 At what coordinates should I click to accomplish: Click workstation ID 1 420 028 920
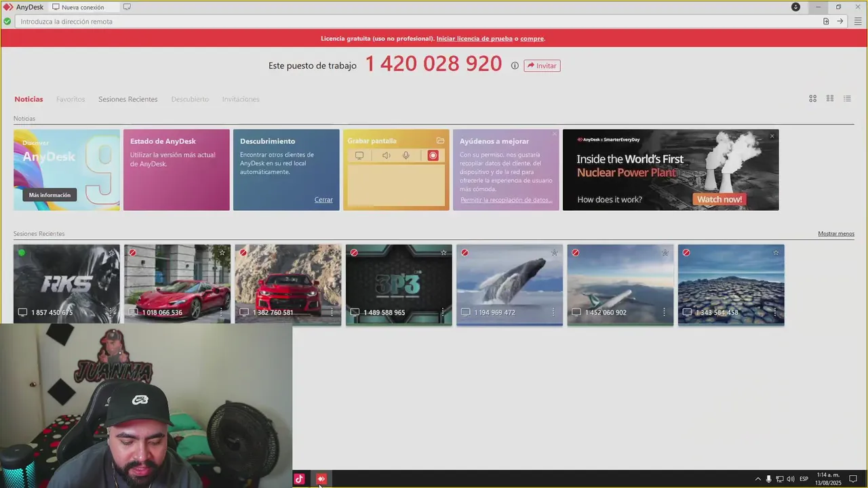433,64
